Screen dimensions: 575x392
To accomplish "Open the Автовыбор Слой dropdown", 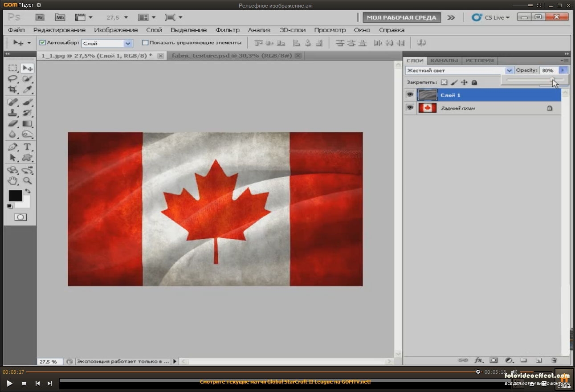I will pos(128,43).
